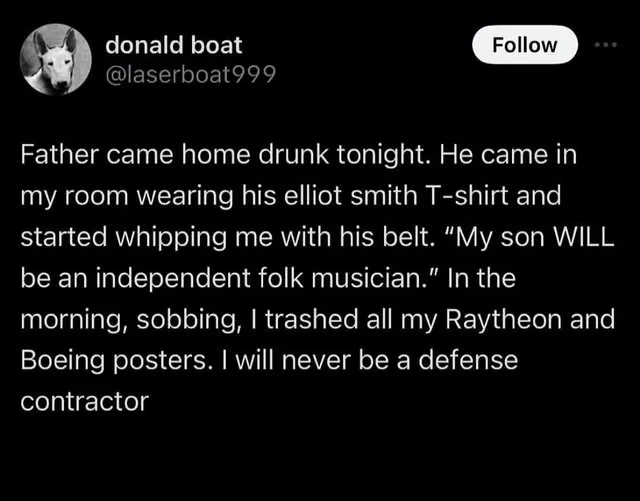
Task: Click the word "Father" starting the post
Action: [x=55, y=157]
